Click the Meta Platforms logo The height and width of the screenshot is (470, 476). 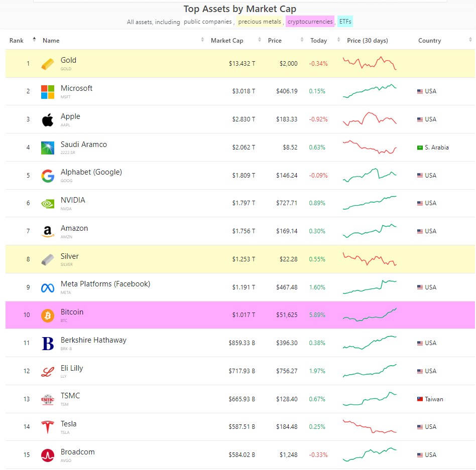point(48,288)
